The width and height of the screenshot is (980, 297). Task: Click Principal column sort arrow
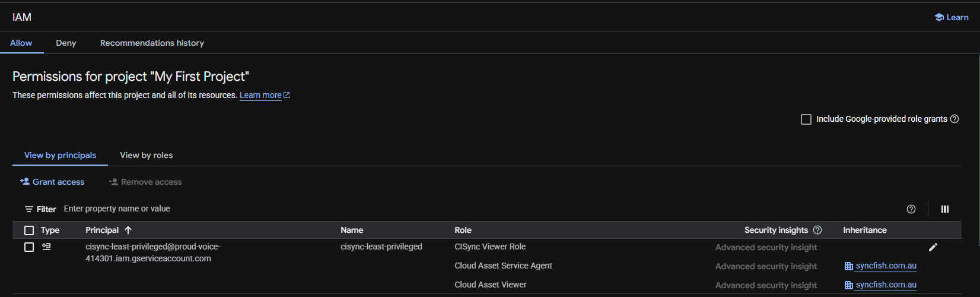click(128, 230)
